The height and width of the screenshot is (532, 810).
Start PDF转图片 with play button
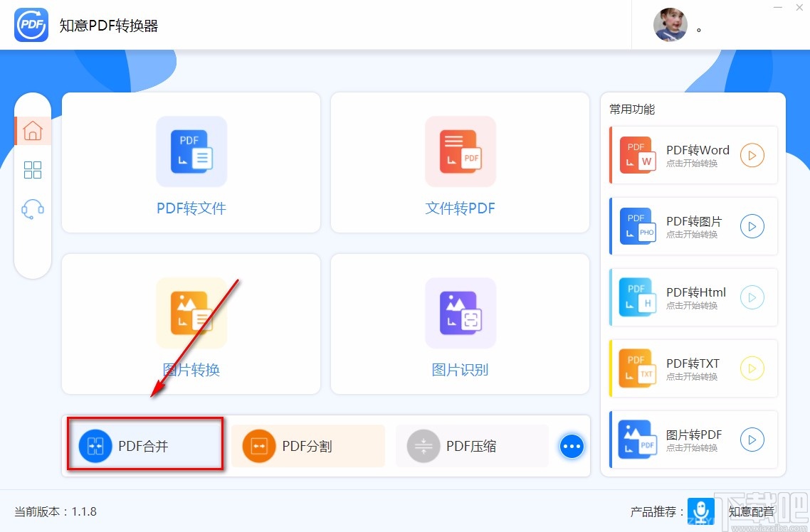(x=752, y=226)
